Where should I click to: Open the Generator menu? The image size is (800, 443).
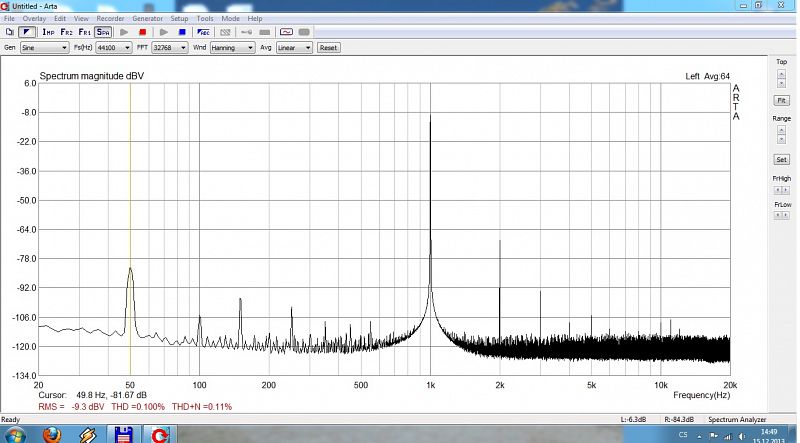147,18
